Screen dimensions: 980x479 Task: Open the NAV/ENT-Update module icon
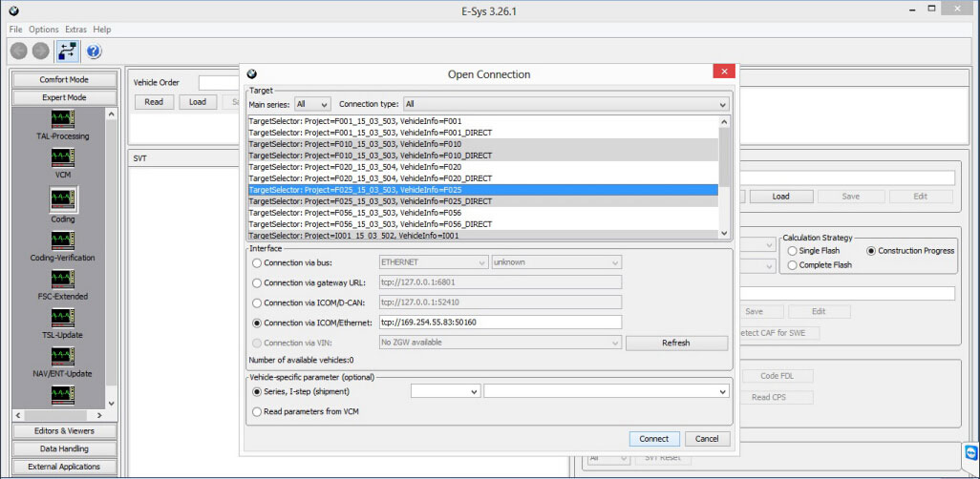62,357
